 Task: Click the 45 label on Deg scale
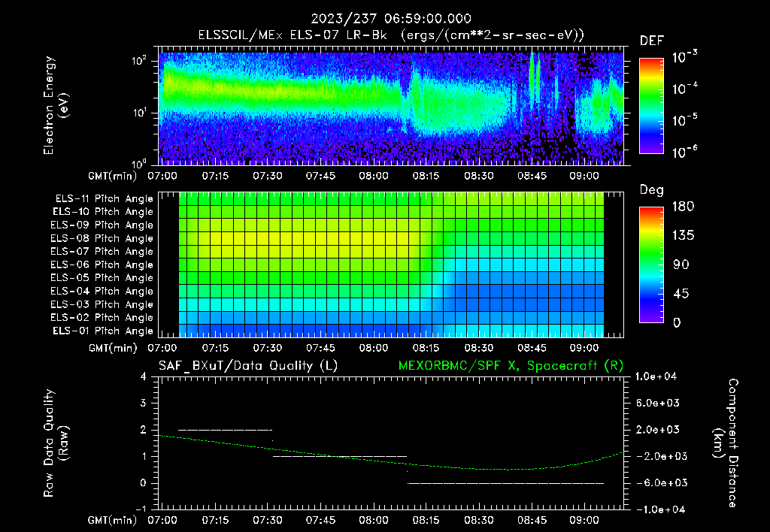(681, 294)
